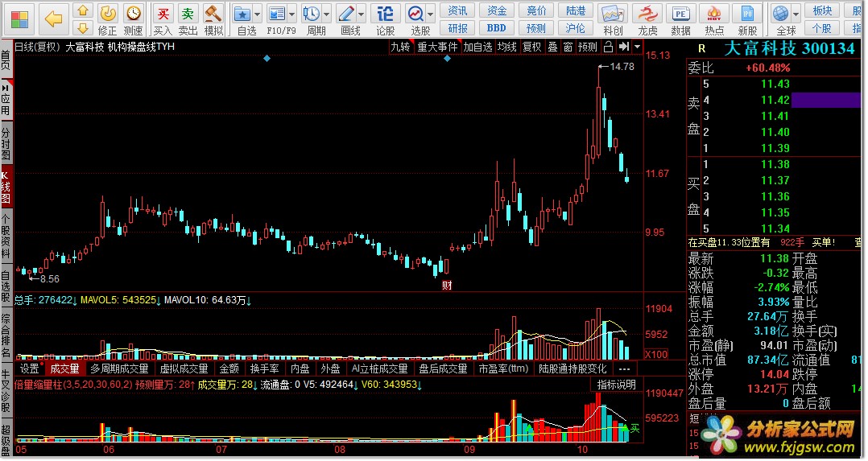This screenshot has height=461, width=868.
Task: Open the 自选 favorites folder icon
Action: [x=242, y=14]
